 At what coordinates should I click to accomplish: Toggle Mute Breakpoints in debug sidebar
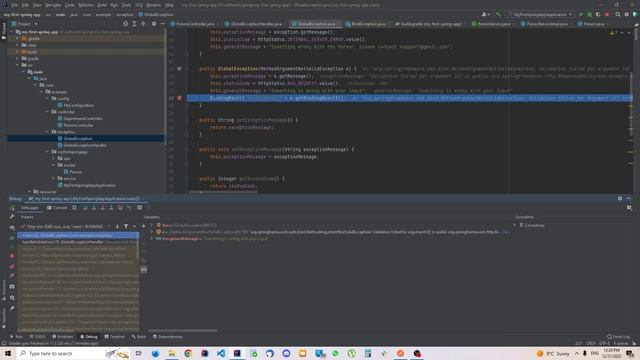tap(12, 276)
